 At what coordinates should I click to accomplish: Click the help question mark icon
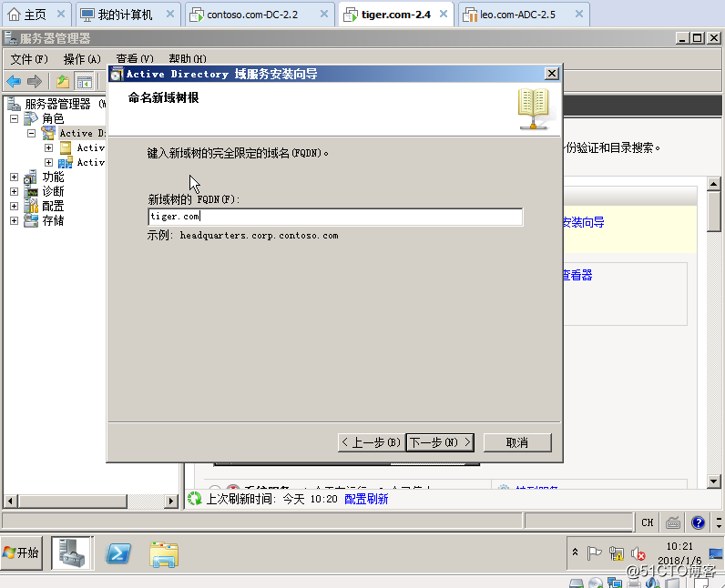pyautogui.click(x=698, y=522)
